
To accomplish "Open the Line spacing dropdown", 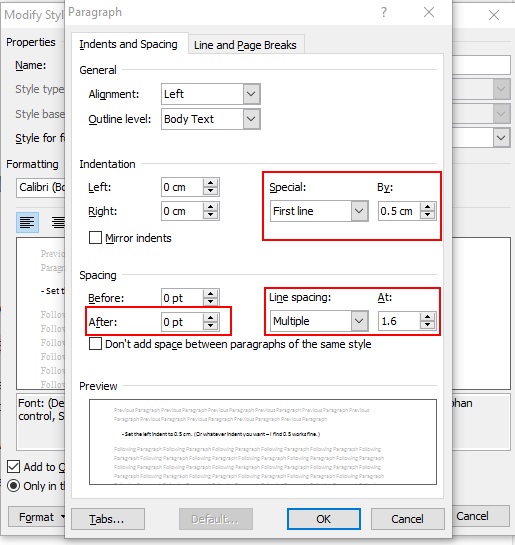I will coord(359,321).
